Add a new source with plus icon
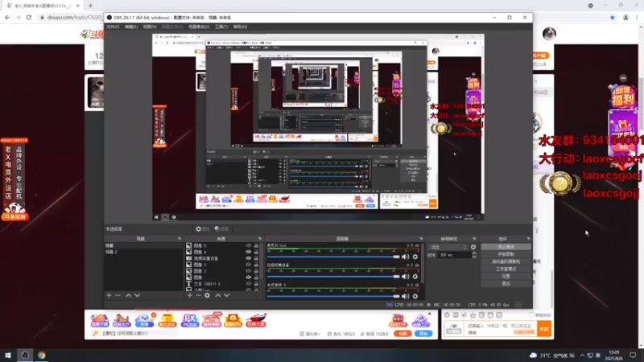Screen dimensions: 644x362 [x=189, y=295]
